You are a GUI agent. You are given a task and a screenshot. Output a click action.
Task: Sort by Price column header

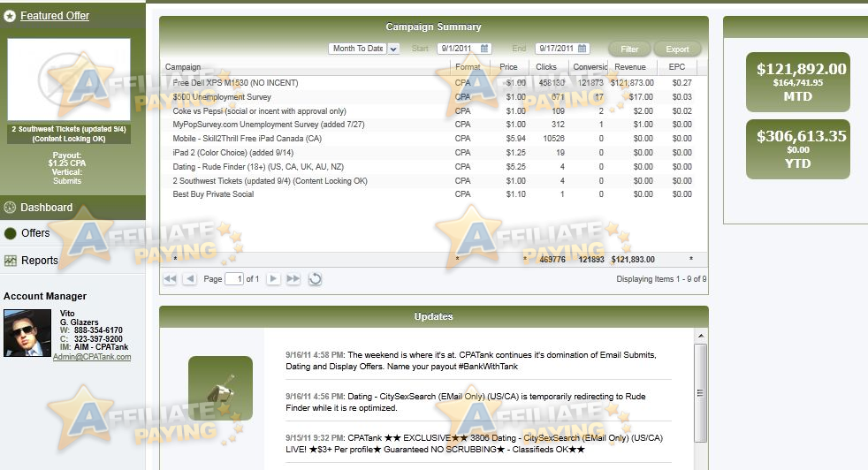[x=508, y=67]
